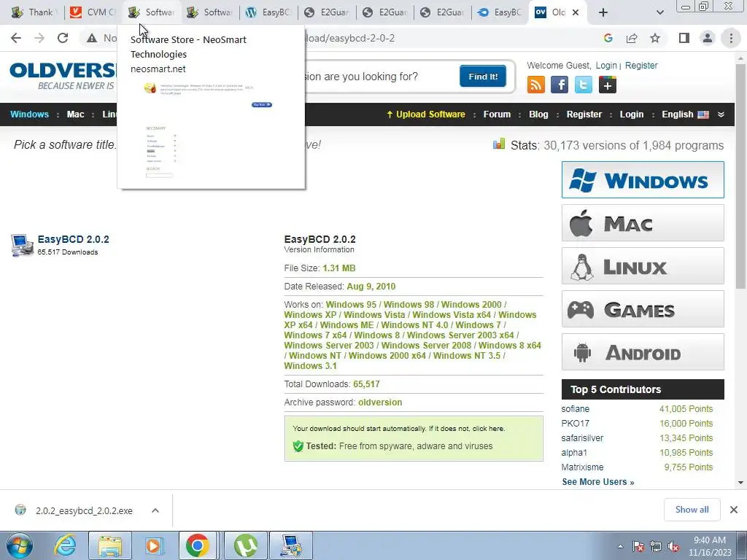Bookmark this page with the star icon
747x560 pixels.
point(655,38)
